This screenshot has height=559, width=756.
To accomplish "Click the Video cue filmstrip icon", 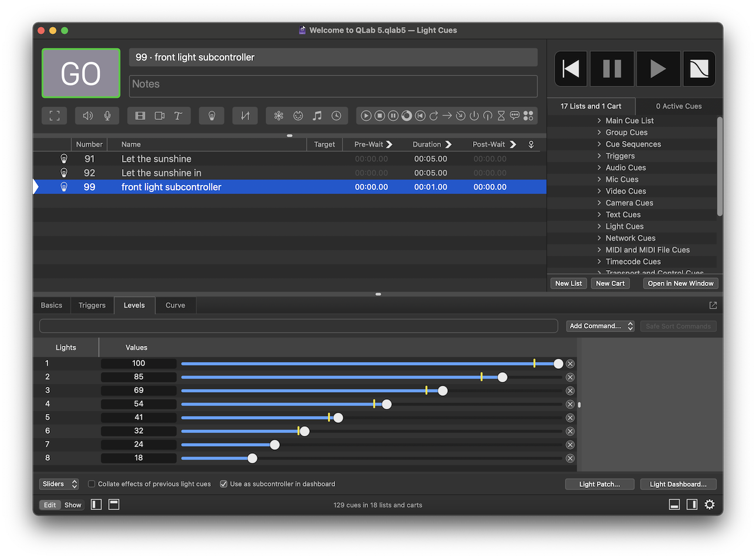I will (x=140, y=116).
